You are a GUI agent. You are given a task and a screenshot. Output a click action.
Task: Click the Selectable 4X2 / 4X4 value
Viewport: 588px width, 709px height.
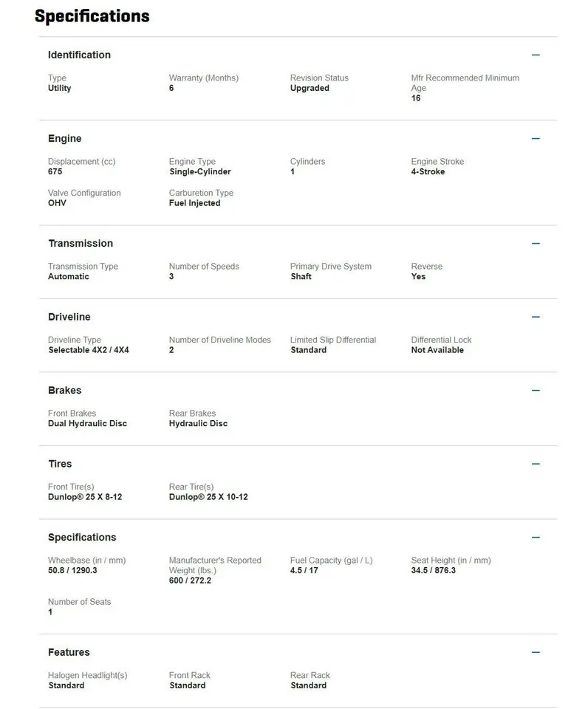[x=89, y=350]
